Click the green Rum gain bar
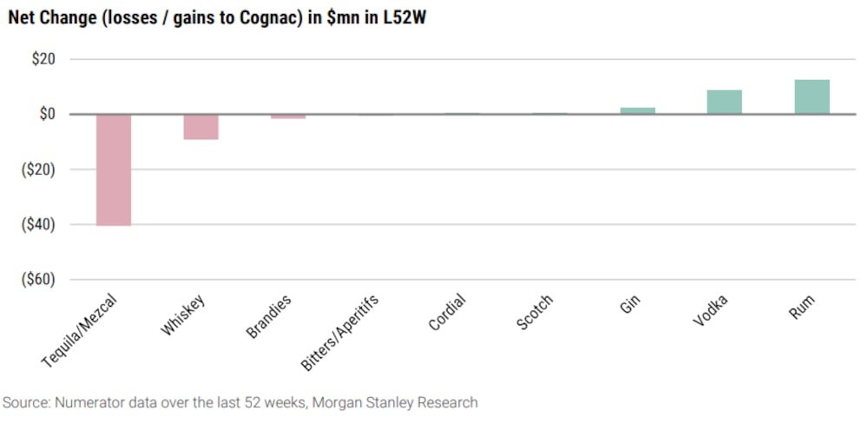Image resolution: width=868 pixels, height=424 pixels. point(812,96)
